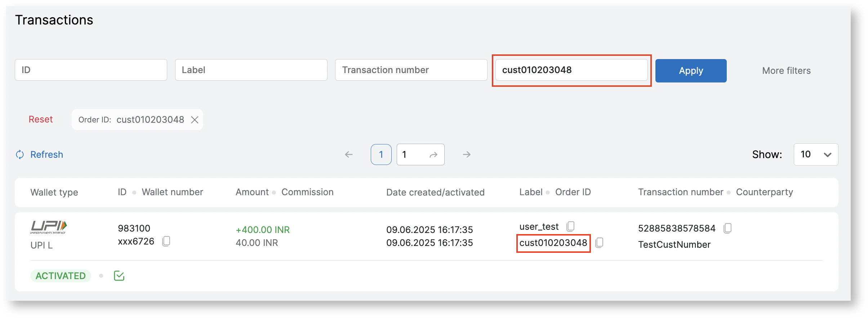Screen dimensions: 868x318
Task: Click the Transaction number filter field
Action: coord(411,70)
